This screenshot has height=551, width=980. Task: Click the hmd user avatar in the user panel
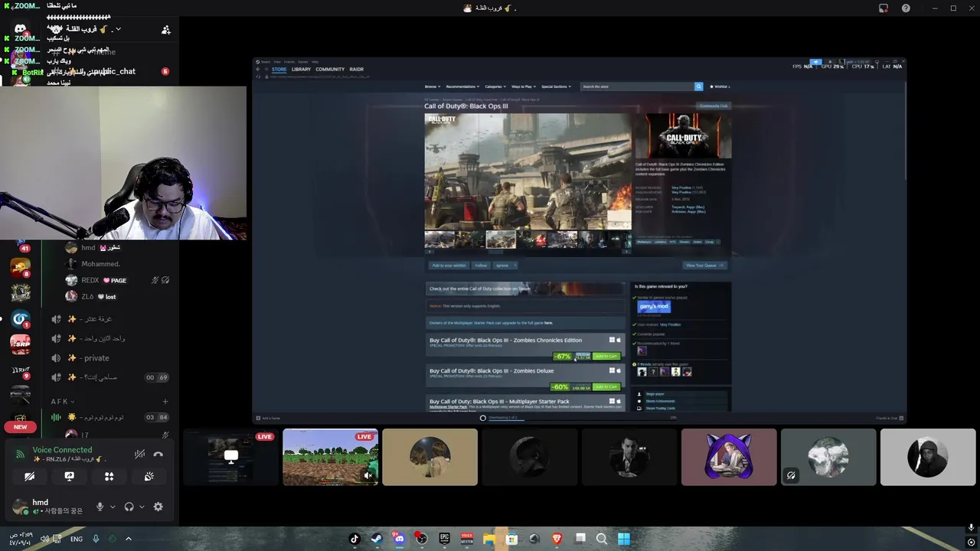(20, 506)
